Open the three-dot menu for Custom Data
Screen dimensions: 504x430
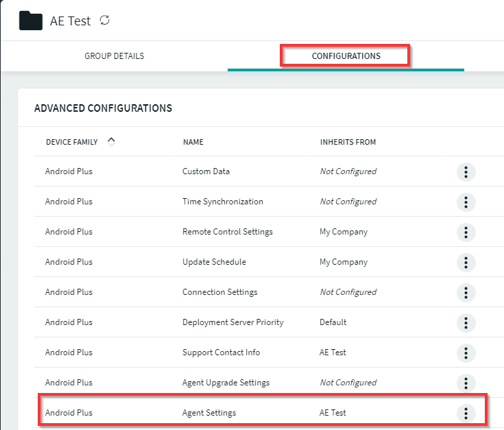(x=466, y=172)
